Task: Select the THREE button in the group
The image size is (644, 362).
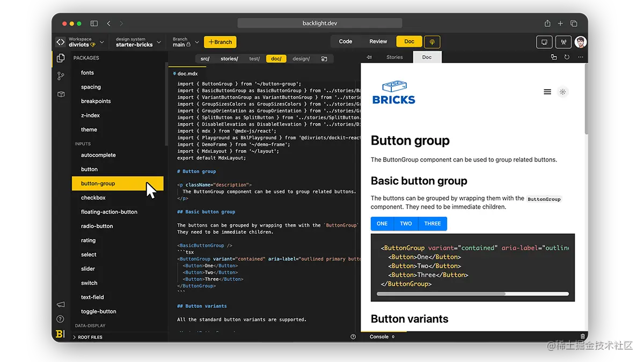Action: click(x=433, y=224)
